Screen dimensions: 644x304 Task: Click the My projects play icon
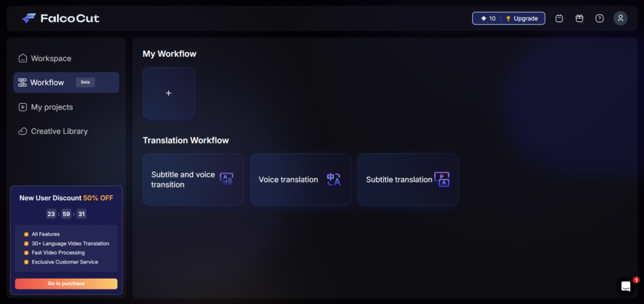(x=23, y=107)
